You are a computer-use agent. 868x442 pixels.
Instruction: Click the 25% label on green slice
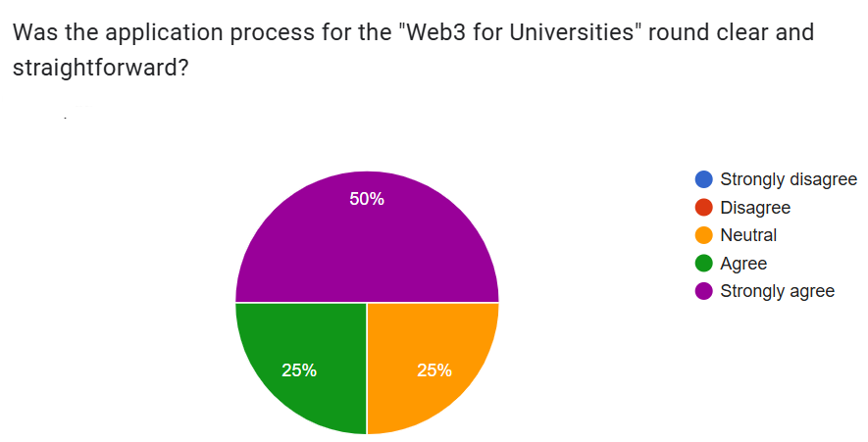[x=299, y=370]
